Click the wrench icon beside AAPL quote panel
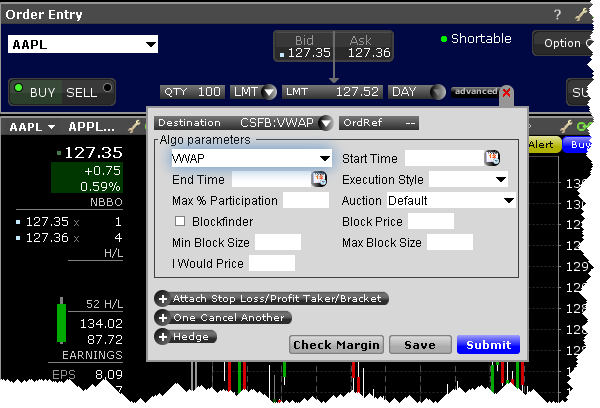 (x=135, y=127)
